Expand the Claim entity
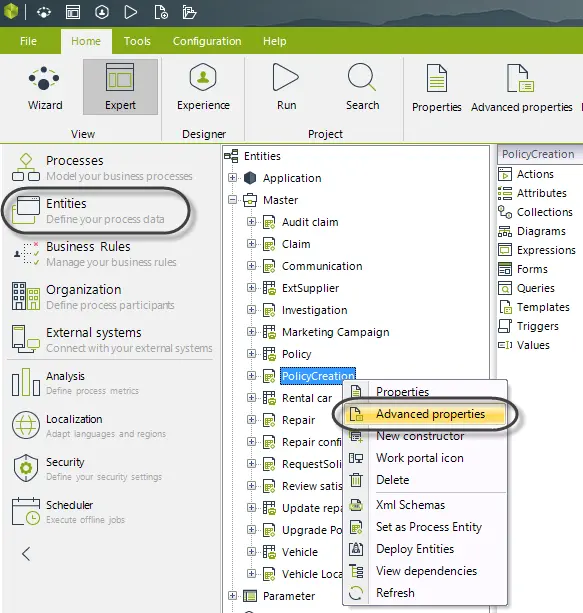Image resolution: width=583 pixels, height=613 pixels. click(251, 244)
